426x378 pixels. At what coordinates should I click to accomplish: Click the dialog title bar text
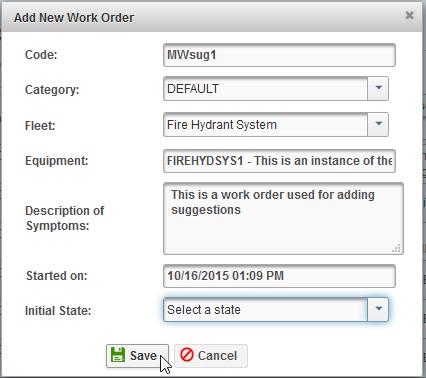74,17
